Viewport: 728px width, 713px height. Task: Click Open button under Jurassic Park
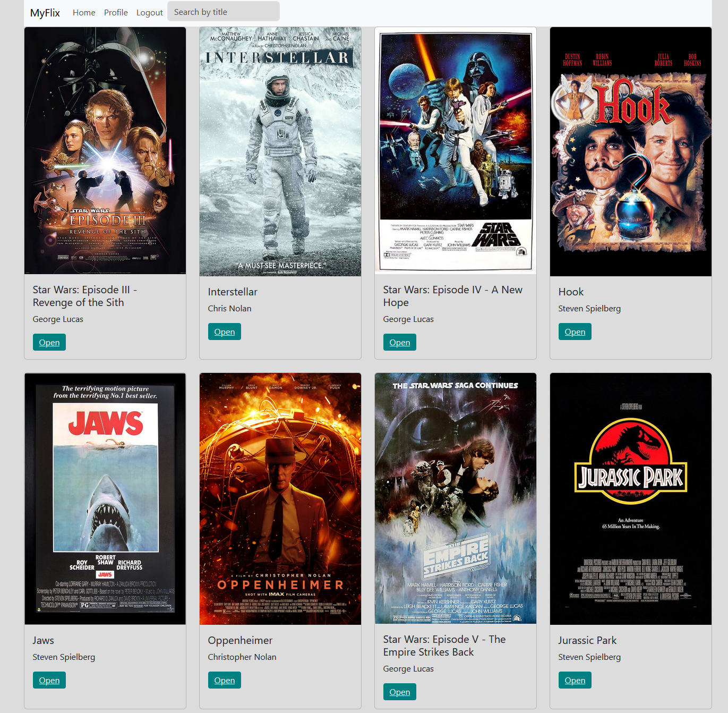tap(575, 681)
